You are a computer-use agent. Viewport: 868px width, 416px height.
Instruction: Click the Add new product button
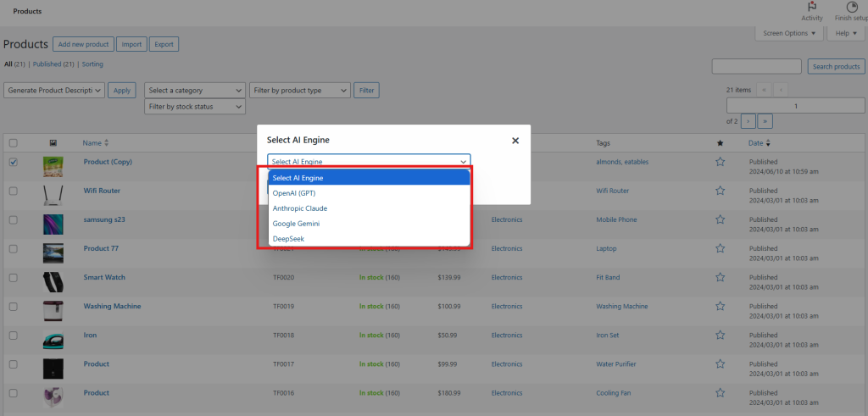[x=84, y=44]
